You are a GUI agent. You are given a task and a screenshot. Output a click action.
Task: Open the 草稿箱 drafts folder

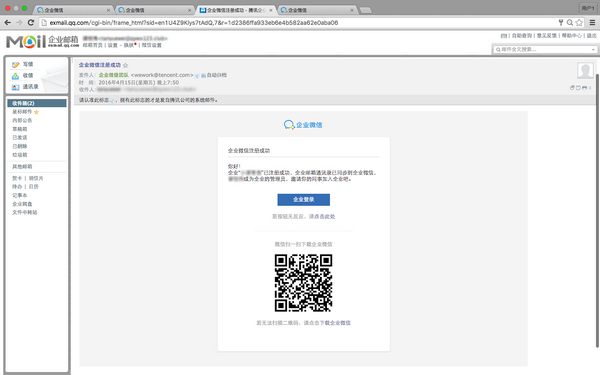(x=20, y=129)
